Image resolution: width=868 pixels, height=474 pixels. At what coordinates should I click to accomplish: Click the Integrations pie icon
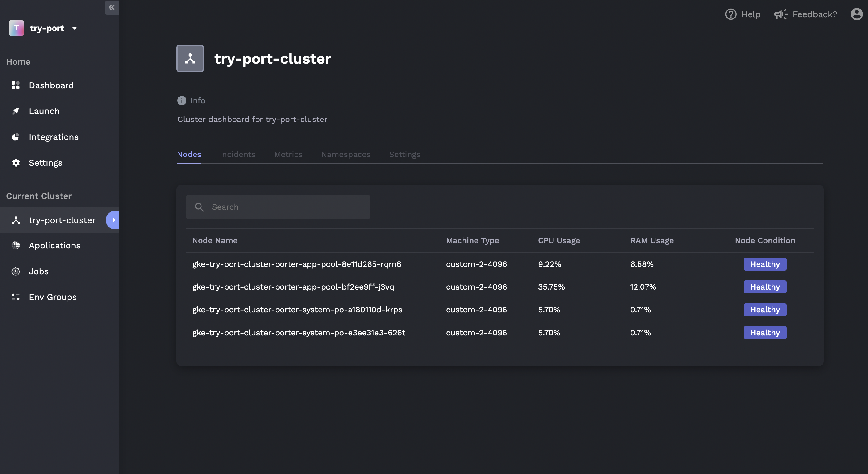pos(16,137)
